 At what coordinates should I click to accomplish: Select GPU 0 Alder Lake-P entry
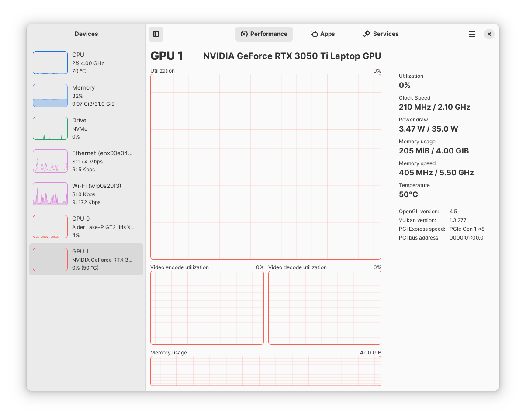coord(86,227)
